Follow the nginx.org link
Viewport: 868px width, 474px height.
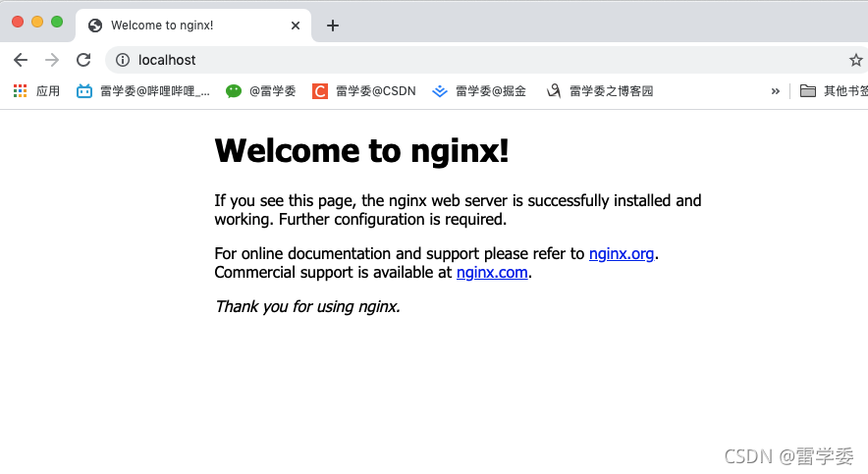tap(622, 254)
